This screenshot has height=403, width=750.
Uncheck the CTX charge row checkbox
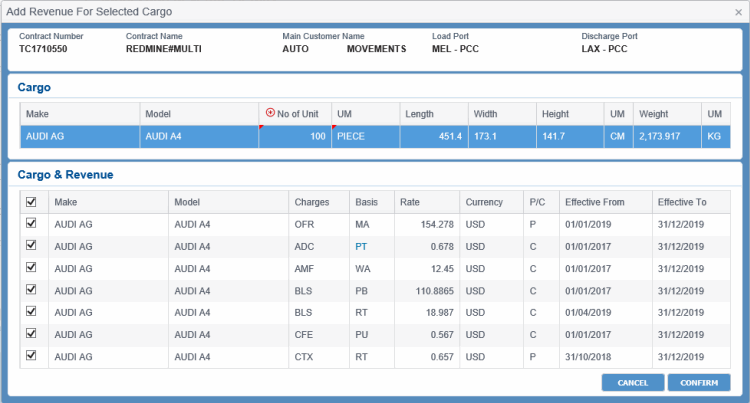point(30,355)
